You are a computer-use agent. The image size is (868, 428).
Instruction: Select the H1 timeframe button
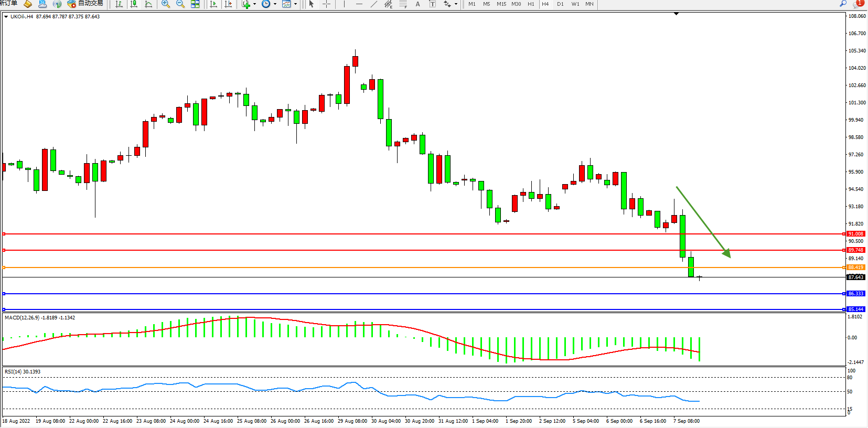(531, 4)
